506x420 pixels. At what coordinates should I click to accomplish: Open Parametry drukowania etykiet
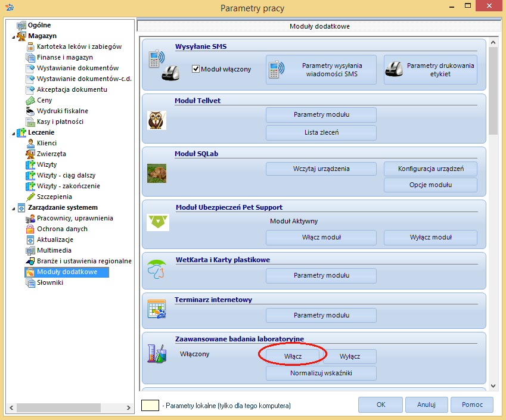430,70
